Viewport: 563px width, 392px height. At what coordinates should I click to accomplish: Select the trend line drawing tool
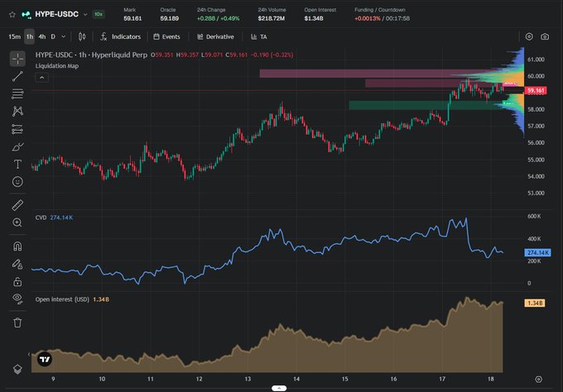(17, 76)
